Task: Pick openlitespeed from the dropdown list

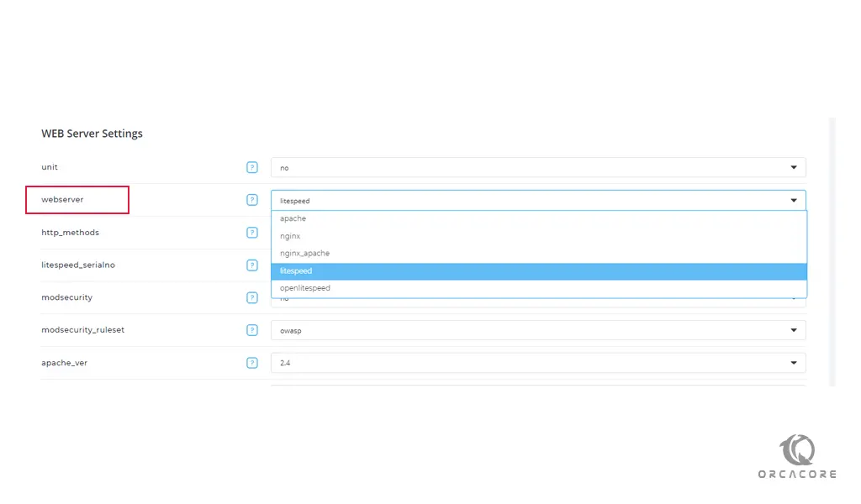Action: tap(539, 288)
